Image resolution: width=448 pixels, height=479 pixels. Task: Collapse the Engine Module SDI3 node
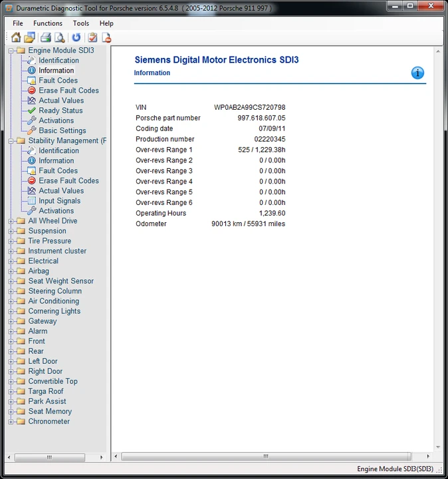click(11, 51)
